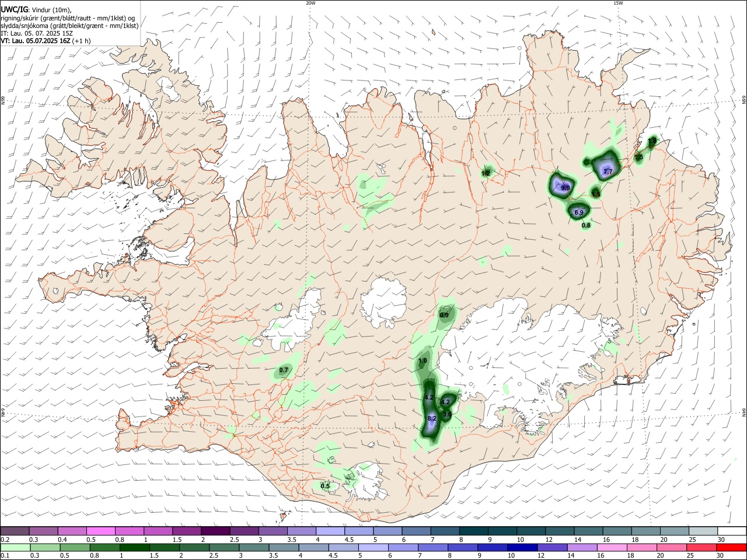The image size is (747, 560).
Task: Click the 1.2 precipitation value label
Action: click(x=486, y=173)
